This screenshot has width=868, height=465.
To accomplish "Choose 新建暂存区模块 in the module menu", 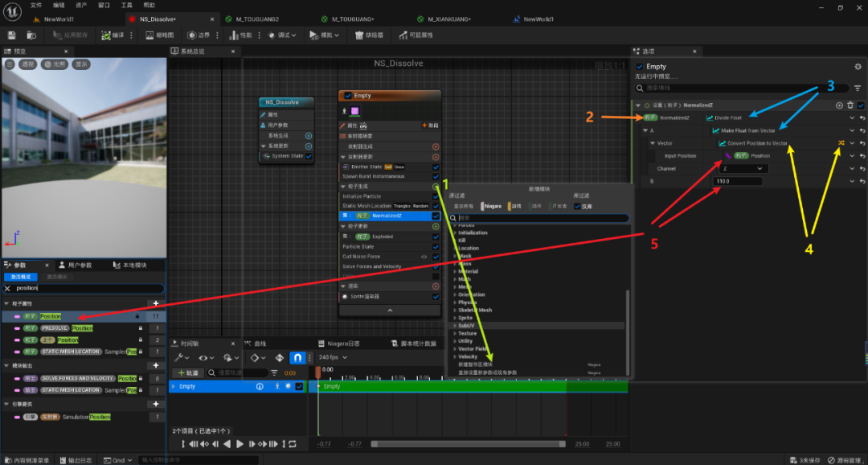I will point(475,364).
